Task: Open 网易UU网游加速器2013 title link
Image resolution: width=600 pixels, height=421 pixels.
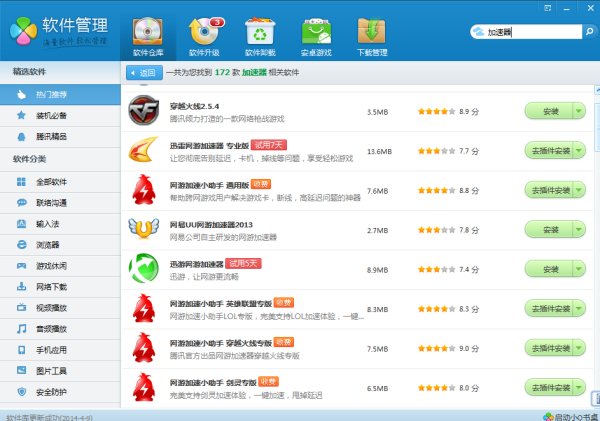Action: 211,225
